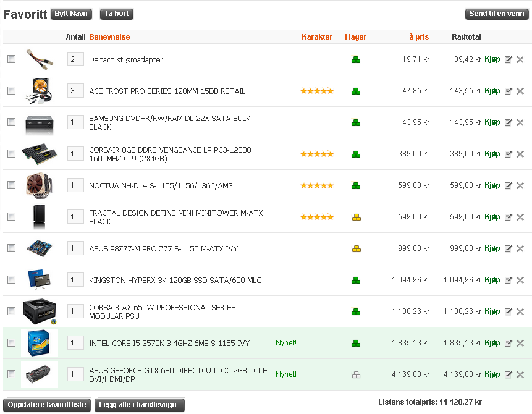This screenshot has width=532, height=414.
Task: Remove CORSAIR 8GB DDR3 VENGEANCE with X icon
Action: point(520,154)
